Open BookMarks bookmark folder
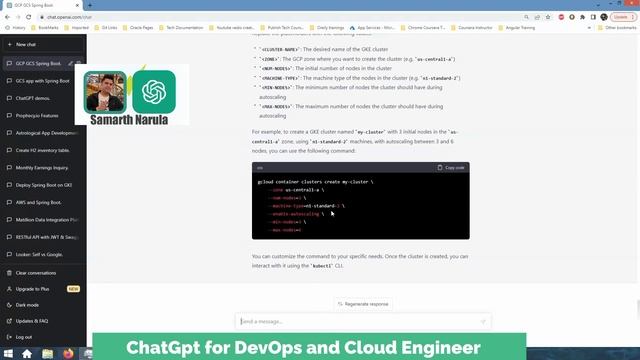This screenshot has width=640, height=360. 44,28
